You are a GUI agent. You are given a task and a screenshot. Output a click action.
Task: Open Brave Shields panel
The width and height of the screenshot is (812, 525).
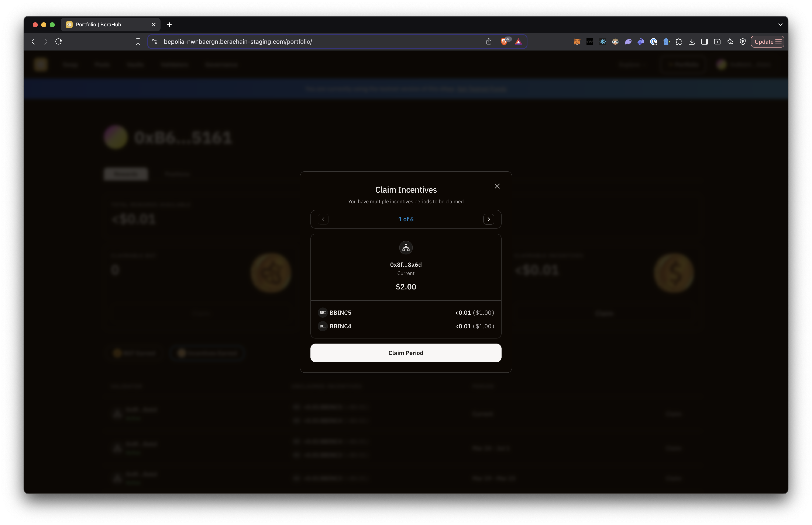(x=504, y=42)
